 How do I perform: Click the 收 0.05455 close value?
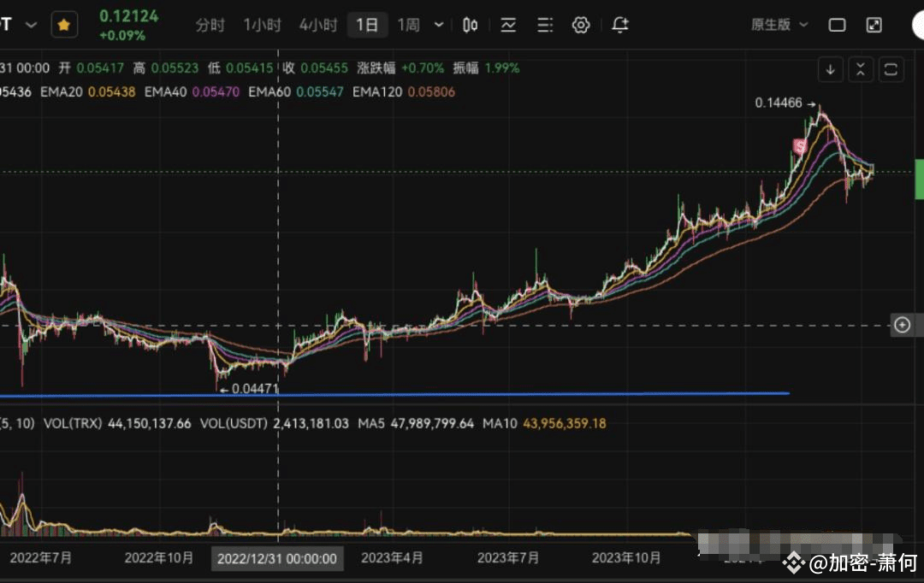click(x=315, y=68)
